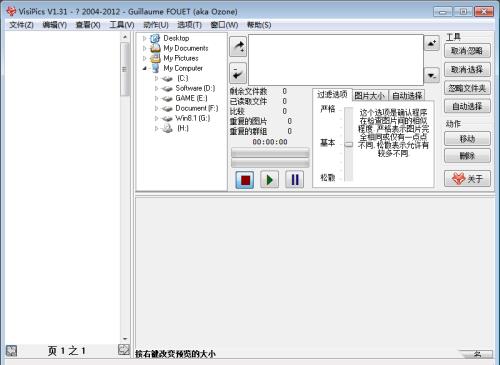The width and height of the screenshot is (500, 365).
Task: Open the 选项(T) menu
Action: (x=189, y=25)
